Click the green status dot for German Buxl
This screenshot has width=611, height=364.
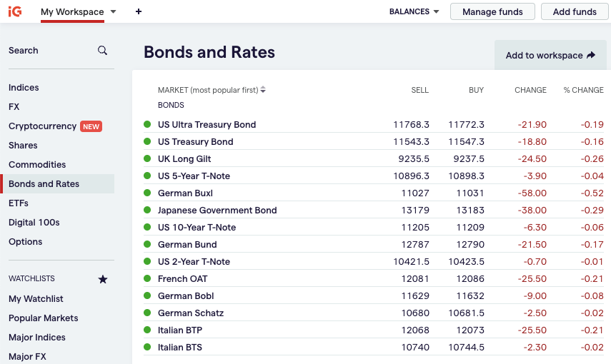(147, 193)
